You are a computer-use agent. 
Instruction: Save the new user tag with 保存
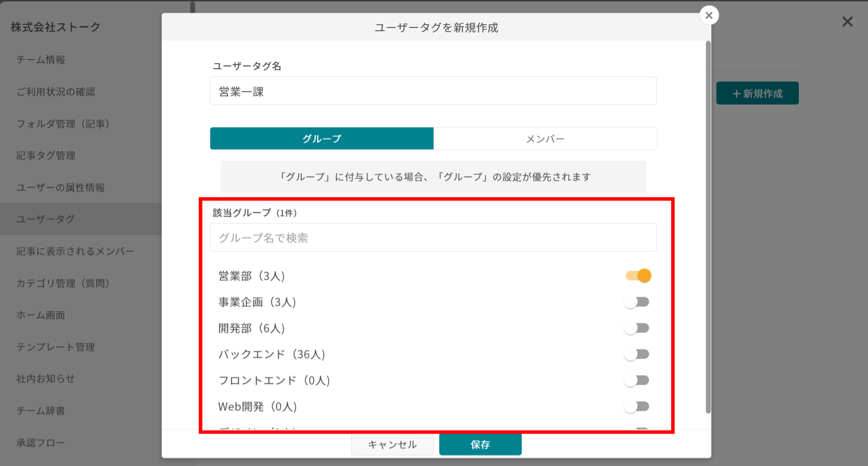[480, 444]
